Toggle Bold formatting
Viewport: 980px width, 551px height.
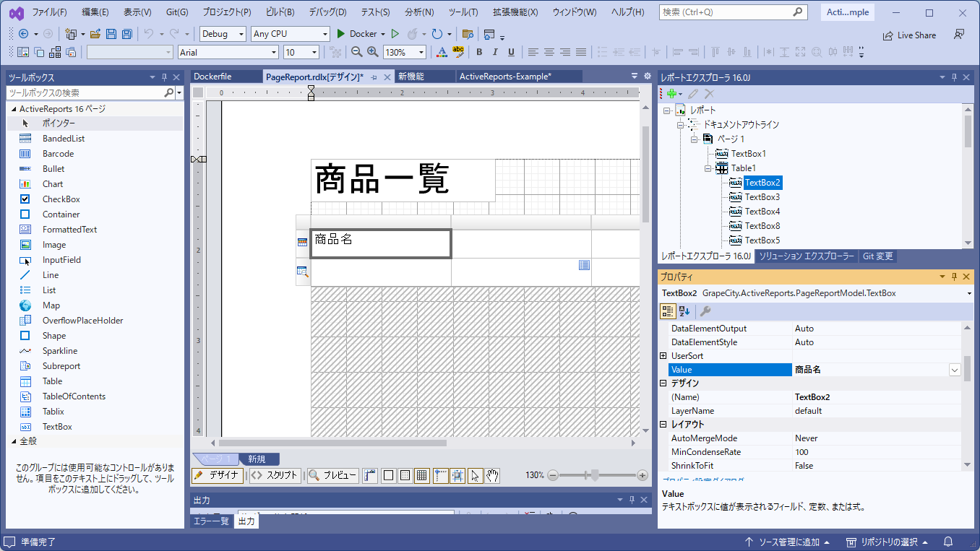pyautogui.click(x=479, y=52)
